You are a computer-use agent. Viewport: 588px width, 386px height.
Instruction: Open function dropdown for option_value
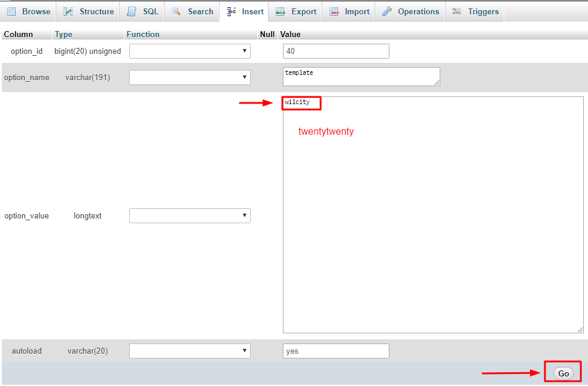190,215
